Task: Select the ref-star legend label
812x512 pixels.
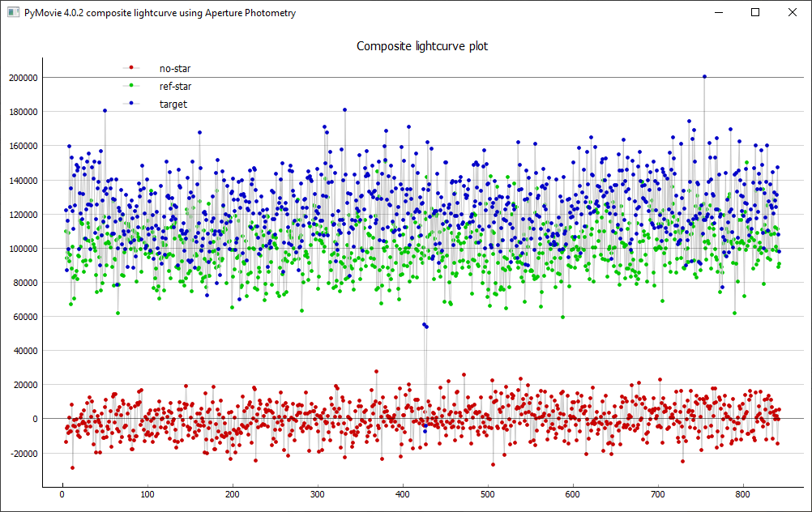Action: pyautogui.click(x=176, y=86)
